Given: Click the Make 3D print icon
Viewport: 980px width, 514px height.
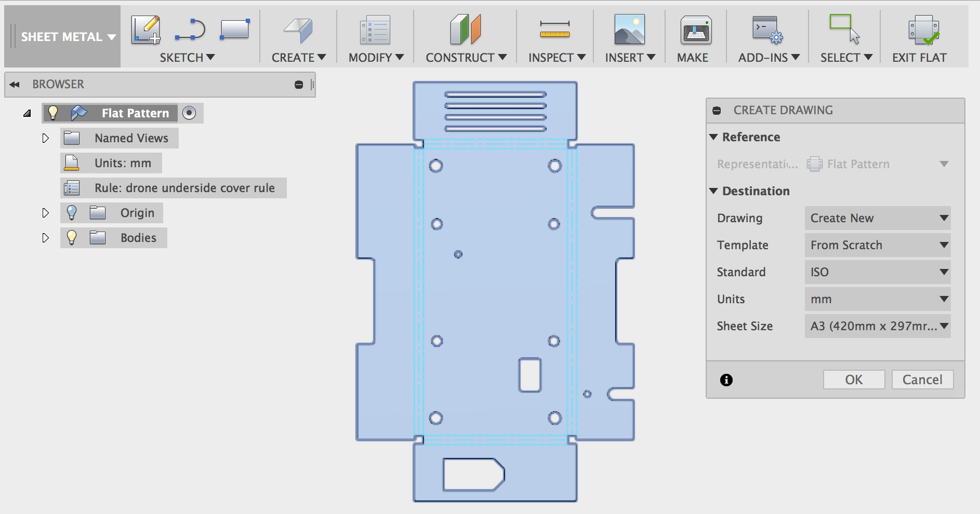Looking at the screenshot, I should pos(696,30).
